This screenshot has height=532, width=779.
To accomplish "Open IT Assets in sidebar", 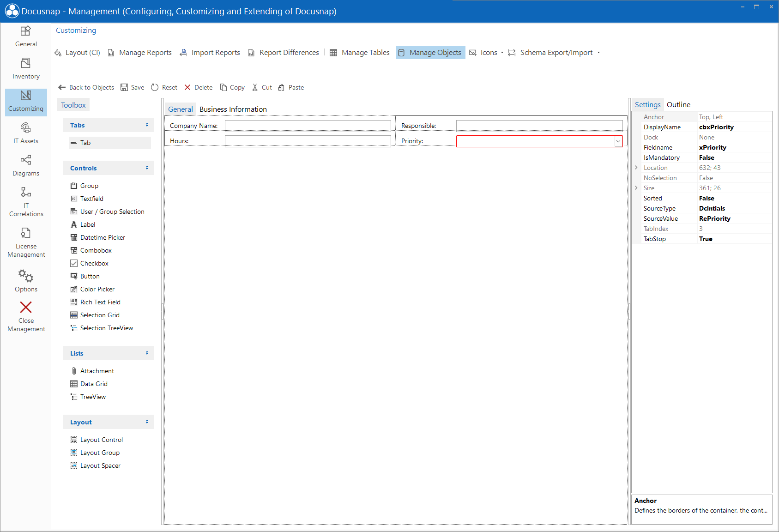I will [26, 133].
